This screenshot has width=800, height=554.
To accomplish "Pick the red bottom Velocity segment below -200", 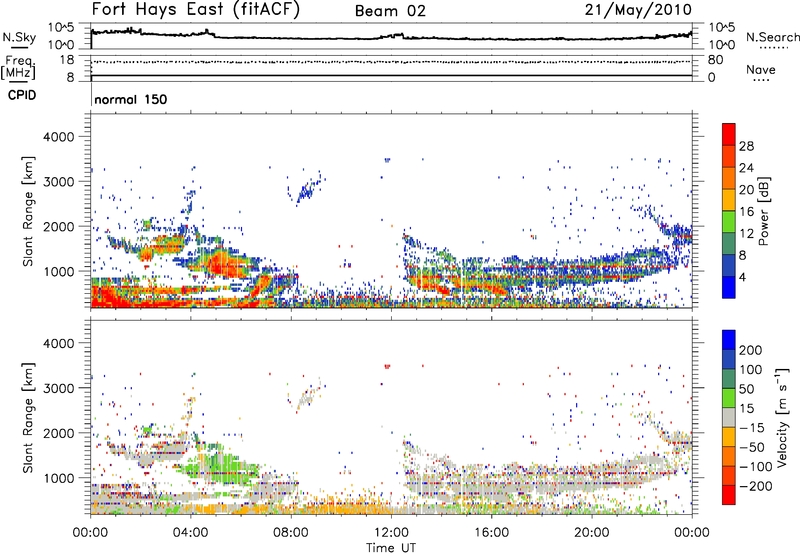I will 729,495.
